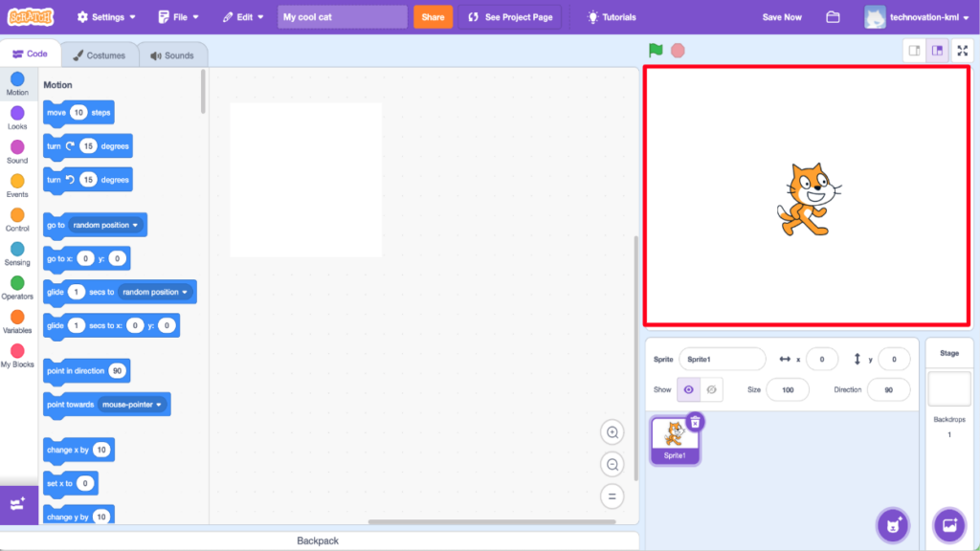Click the 'move 10 steps' block
The height and width of the screenshot is (551, 980).
(x=78, y=113)
